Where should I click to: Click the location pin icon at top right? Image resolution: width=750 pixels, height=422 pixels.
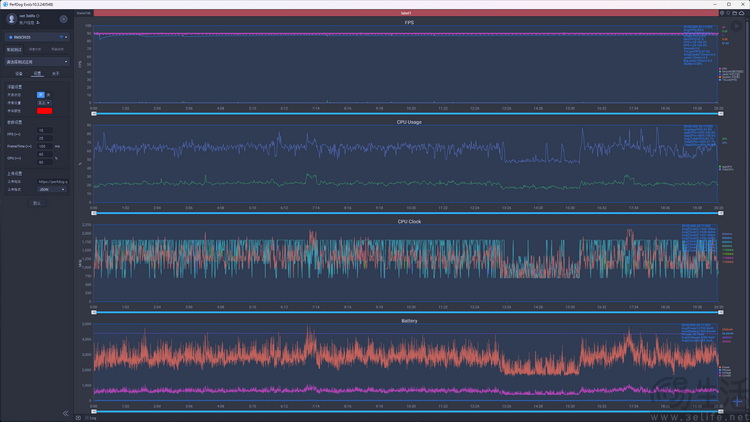coord(728,13)
